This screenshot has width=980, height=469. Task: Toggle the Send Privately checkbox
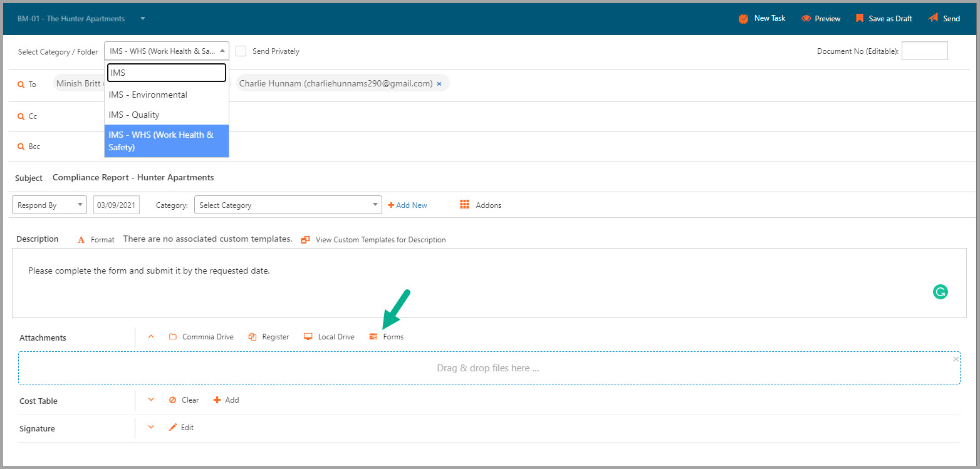(241, 51)
